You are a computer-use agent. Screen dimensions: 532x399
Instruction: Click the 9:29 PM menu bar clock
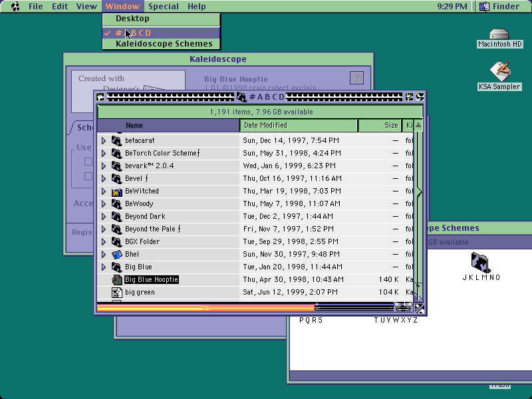[x=452, y=6]
